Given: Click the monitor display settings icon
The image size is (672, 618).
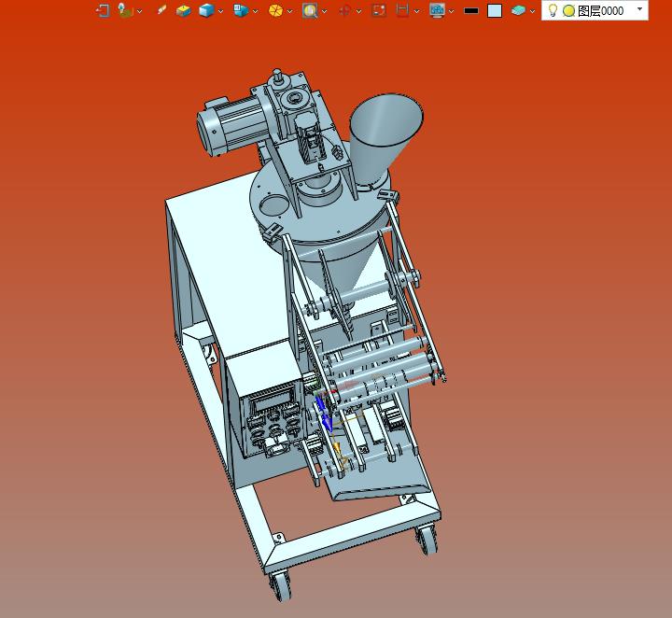Looking at the screenshot, I should tap(437, 10).
